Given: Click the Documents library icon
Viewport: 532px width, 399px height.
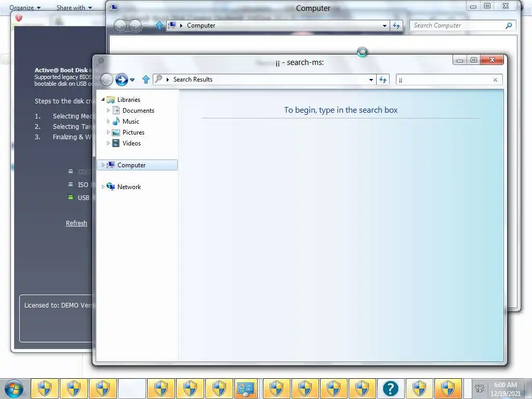Looking at the screenshot, I should pos(116,110).
